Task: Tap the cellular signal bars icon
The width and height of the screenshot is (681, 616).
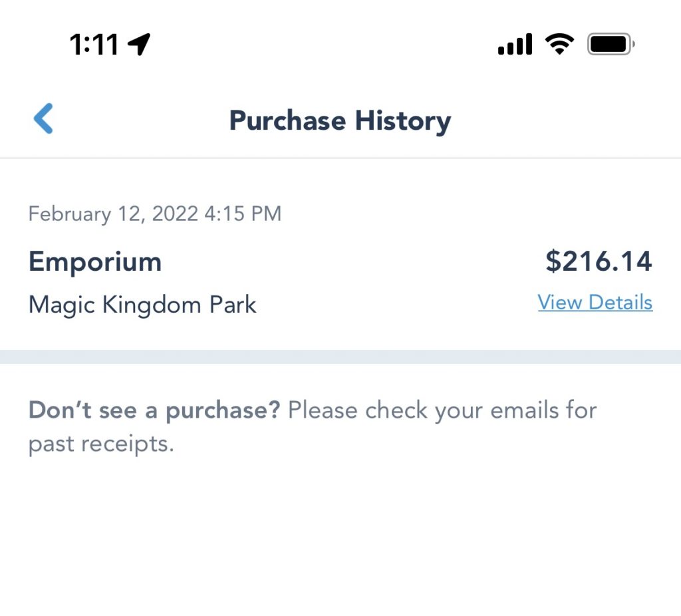Action: (x=515, y=44)
